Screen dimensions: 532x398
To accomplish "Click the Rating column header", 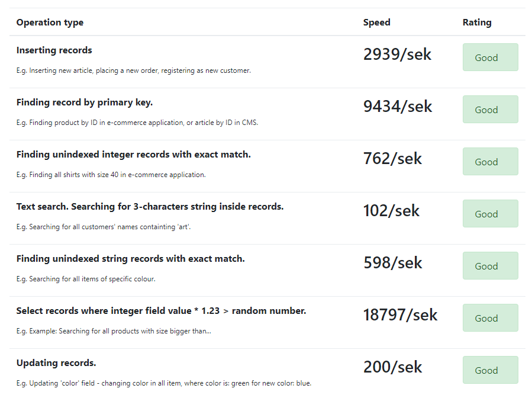I will (x=477, y=23).
